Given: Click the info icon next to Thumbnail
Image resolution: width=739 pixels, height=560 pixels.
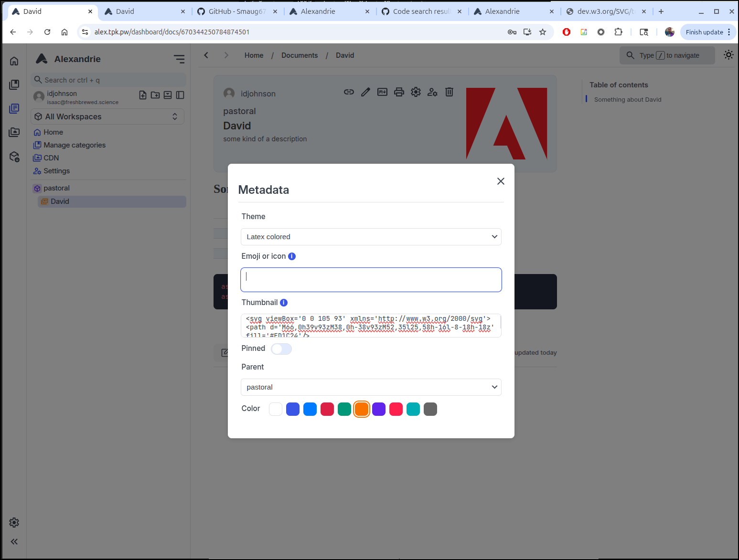Looking at the screenshot, I should pyautogui.click(x=284, y=303).
